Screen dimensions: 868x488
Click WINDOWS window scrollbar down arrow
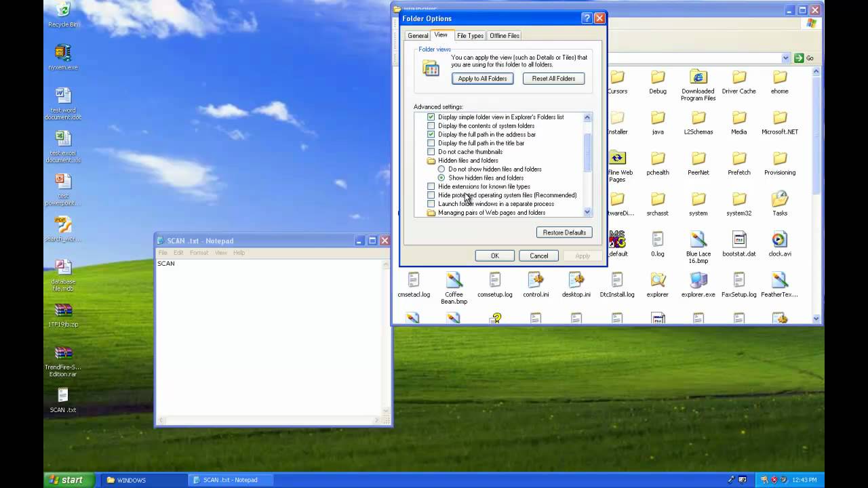pos(816,319)
